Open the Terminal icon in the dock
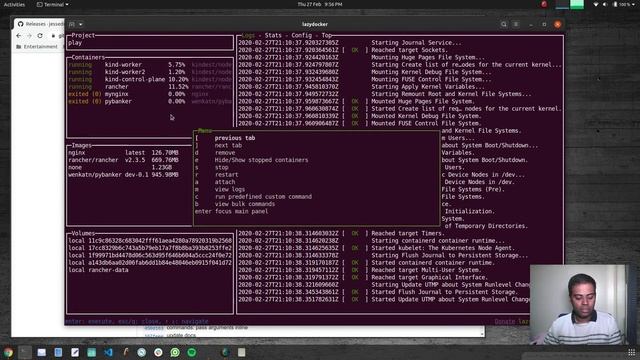This screenshot has width=640, height=360. point(25,352)
